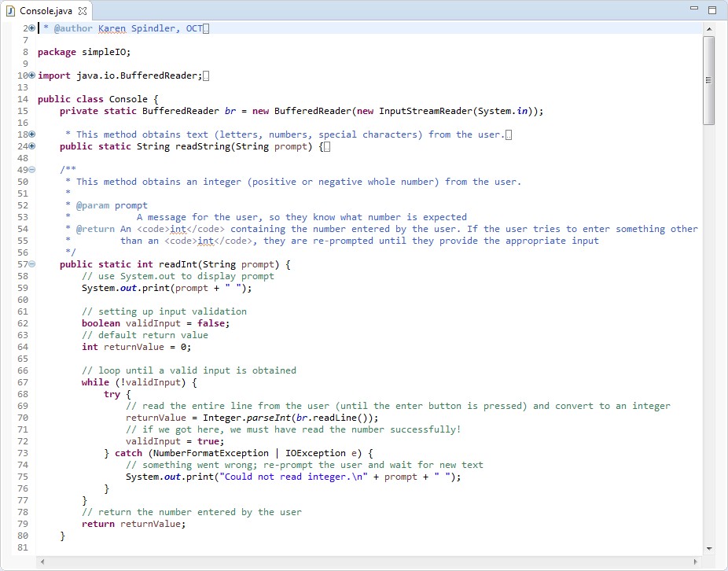
Task: Collapse the readInt method at line 57
Action: (31, 264)
